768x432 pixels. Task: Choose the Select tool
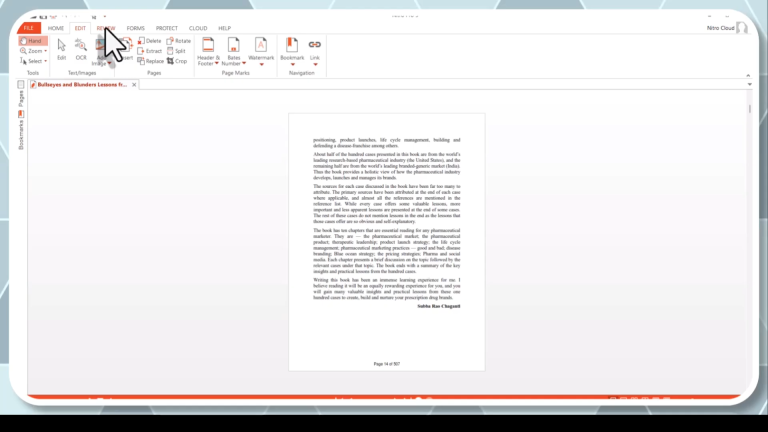(31, 61)
